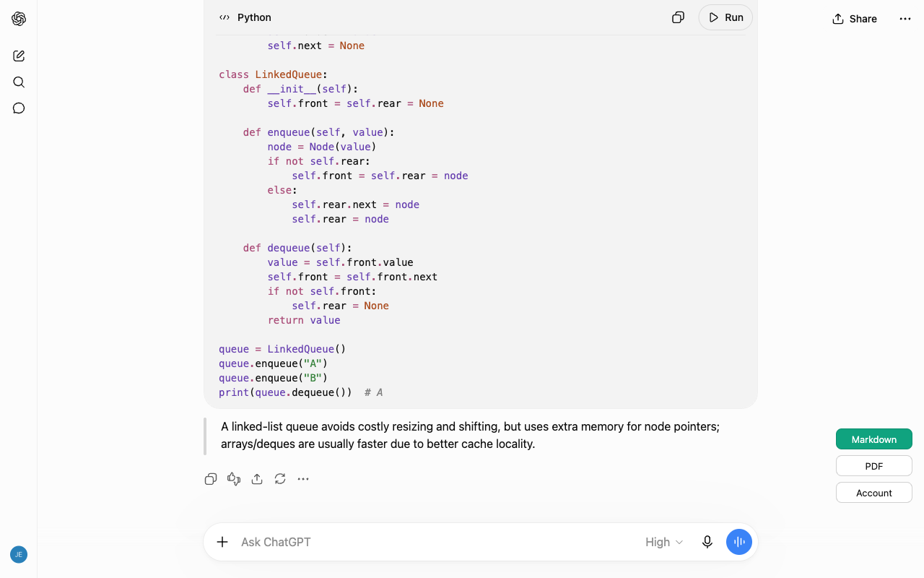Open the search chats magnifier icon

pos(19,82)
